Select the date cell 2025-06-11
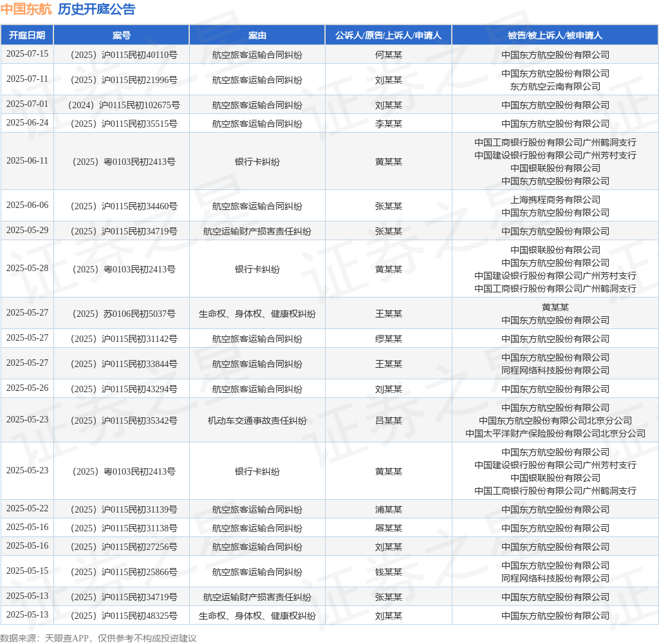This screenshot has width=659, height=644. click(x=27, y=161)
